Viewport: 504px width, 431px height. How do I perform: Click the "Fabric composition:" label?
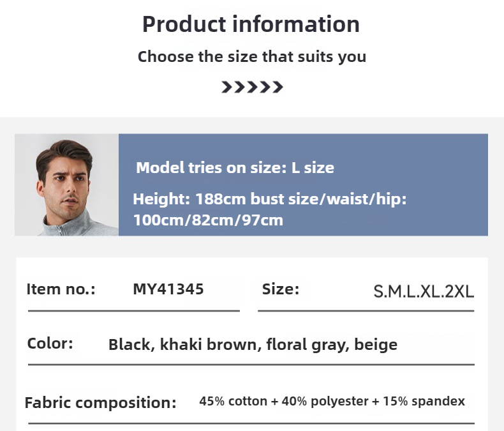click(100, 403)
